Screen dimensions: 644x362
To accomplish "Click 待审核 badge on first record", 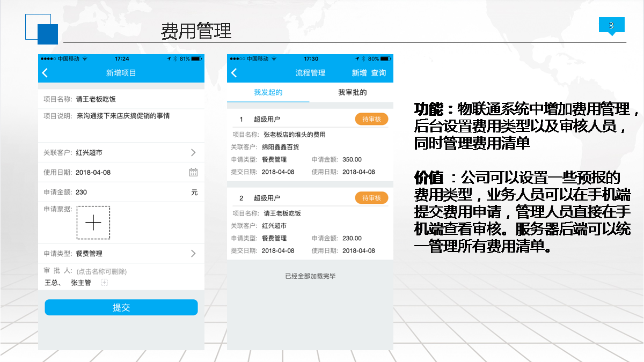I will (x=371, y=119).
